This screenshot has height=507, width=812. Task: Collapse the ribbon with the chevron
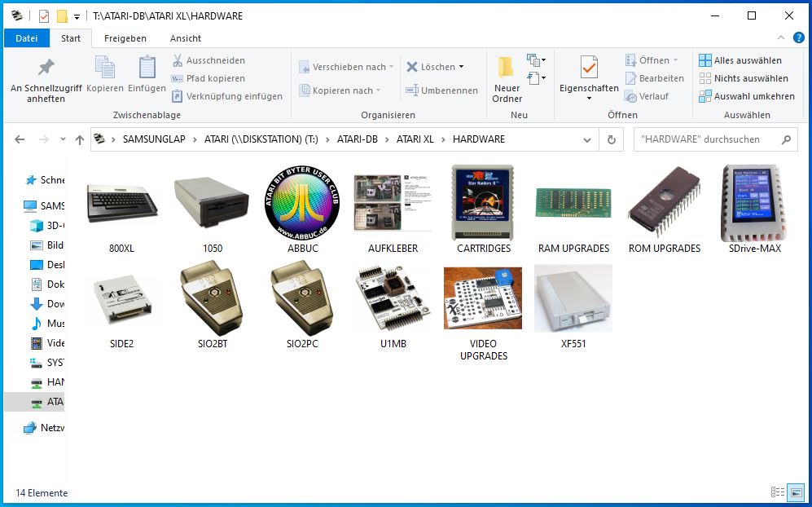(x=781, y=37)
